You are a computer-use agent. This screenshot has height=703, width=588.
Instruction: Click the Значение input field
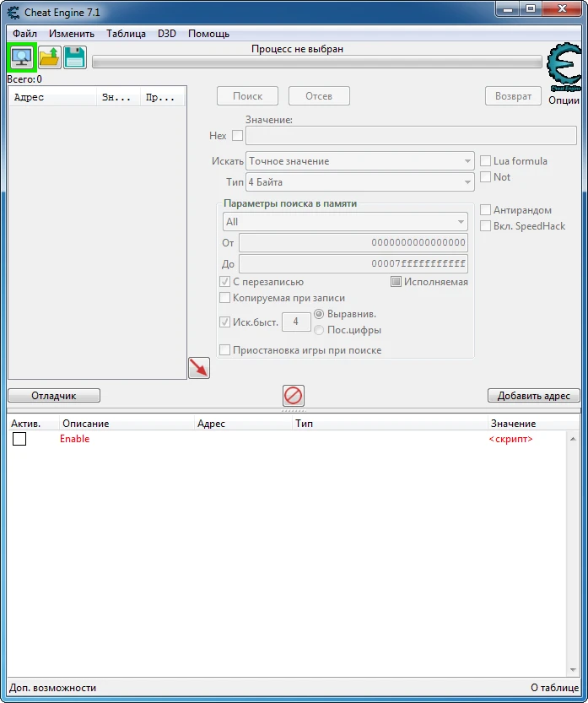pyautogui.click(x=411, y=135)
